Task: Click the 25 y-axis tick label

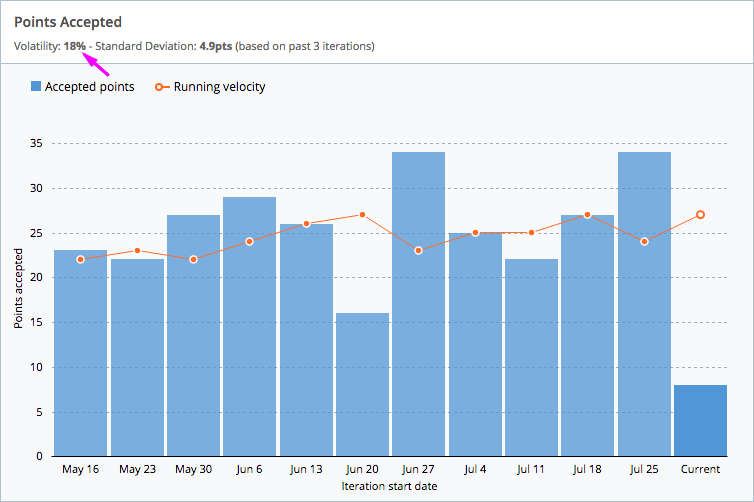Action: (37, 233)
